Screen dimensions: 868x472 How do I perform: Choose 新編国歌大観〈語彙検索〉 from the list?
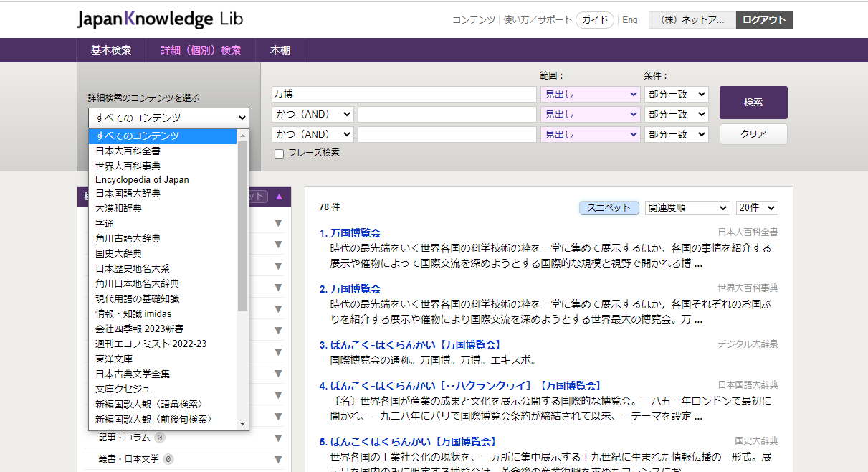coord(163,404)
